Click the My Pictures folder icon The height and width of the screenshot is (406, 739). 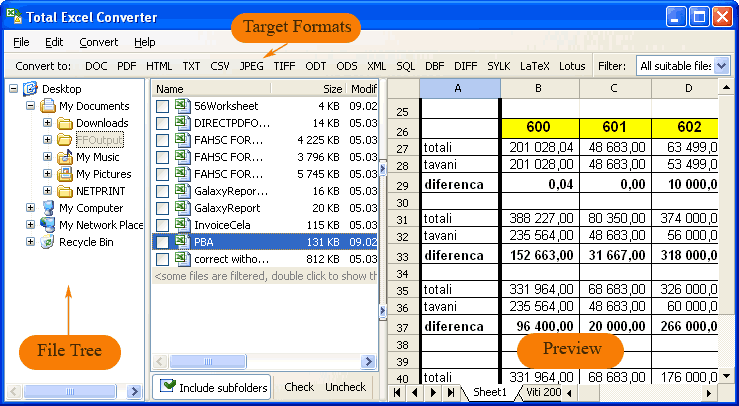tap(65, 174)
